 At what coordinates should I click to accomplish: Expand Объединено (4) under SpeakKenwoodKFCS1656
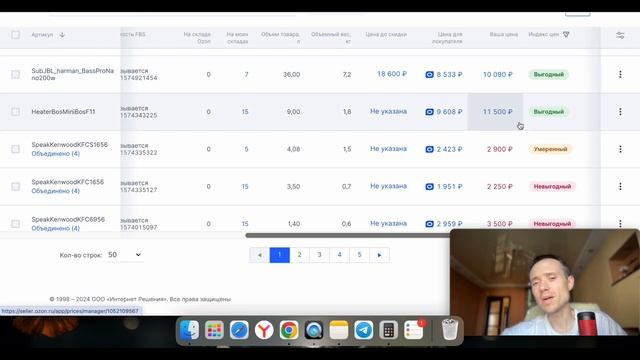tap(56, 153)
